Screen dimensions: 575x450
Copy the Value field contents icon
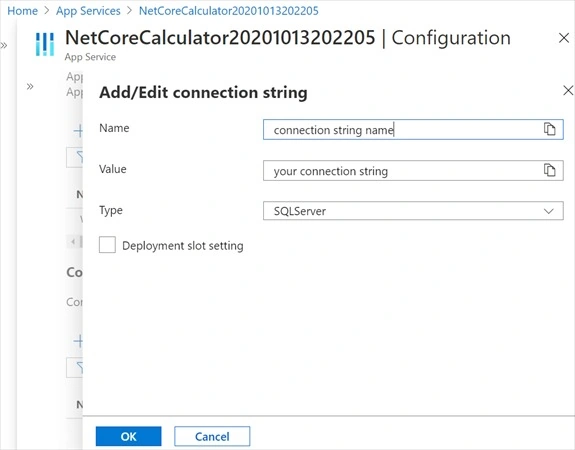(x=549, y=170)
